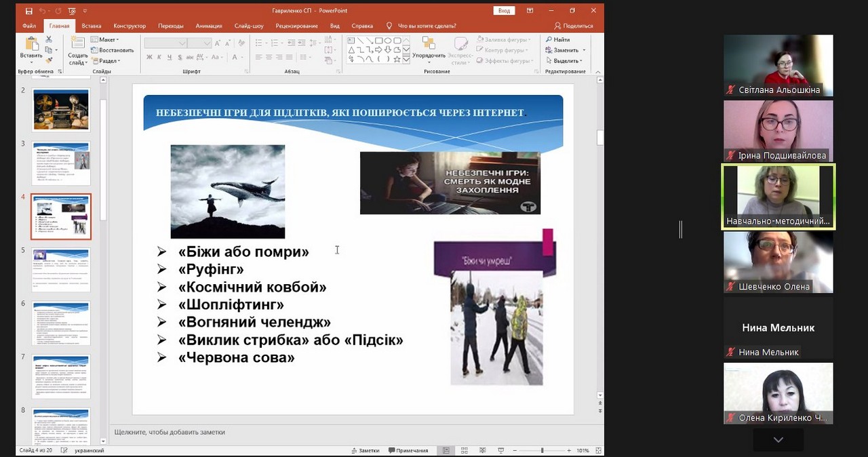Fit slide to current window icon
868x457 pixels.
[x=597, y=450]
